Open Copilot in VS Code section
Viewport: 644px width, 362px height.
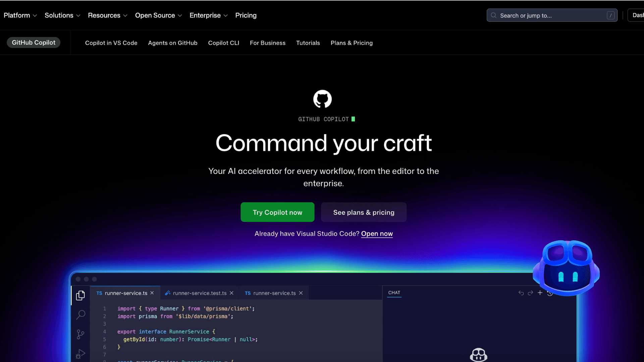pyautogui.click(x=111, y=43)
